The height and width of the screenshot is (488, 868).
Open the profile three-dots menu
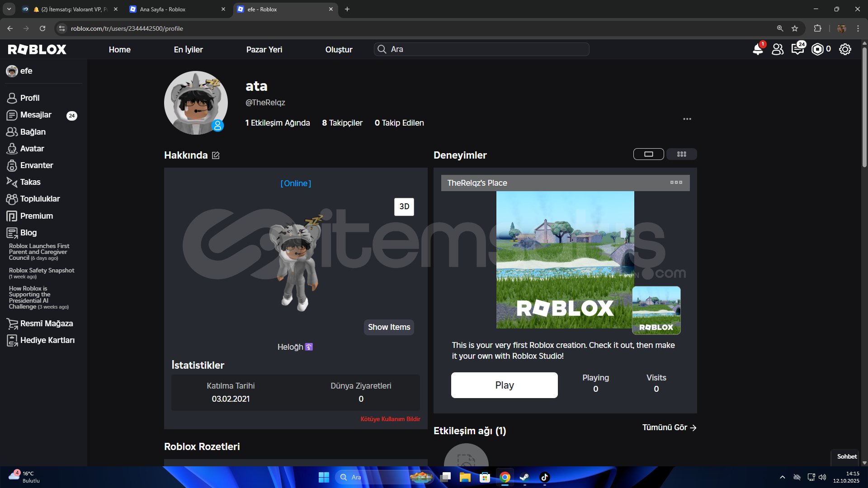point(687,119)
